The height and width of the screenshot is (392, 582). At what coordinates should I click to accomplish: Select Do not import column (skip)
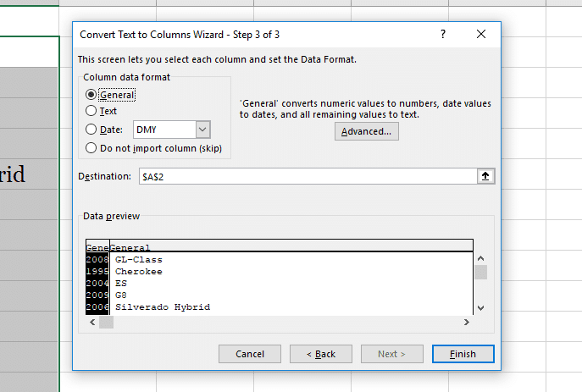coord(91,147)
